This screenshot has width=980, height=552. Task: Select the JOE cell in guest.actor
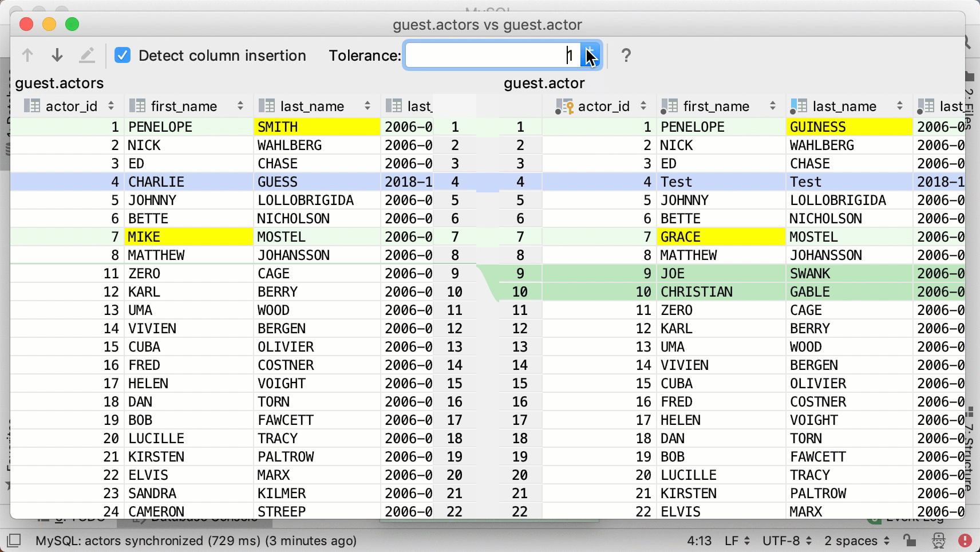point(721,274)
